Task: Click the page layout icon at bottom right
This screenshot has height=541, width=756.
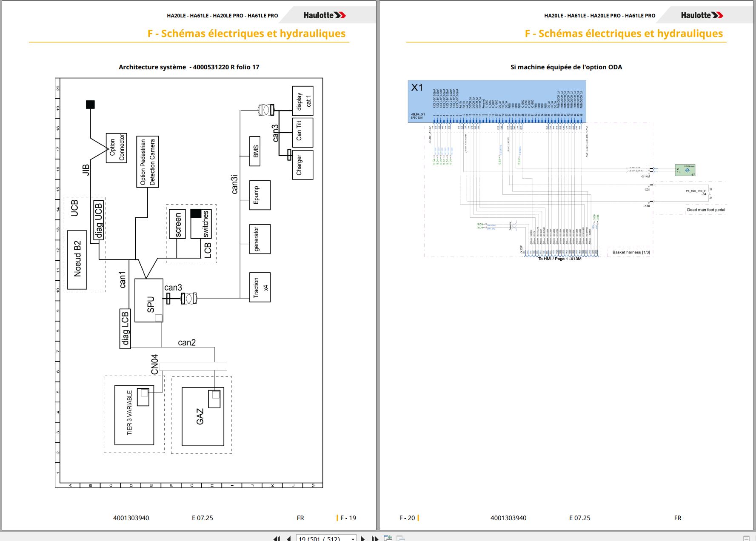Action: tap(746, 538)
